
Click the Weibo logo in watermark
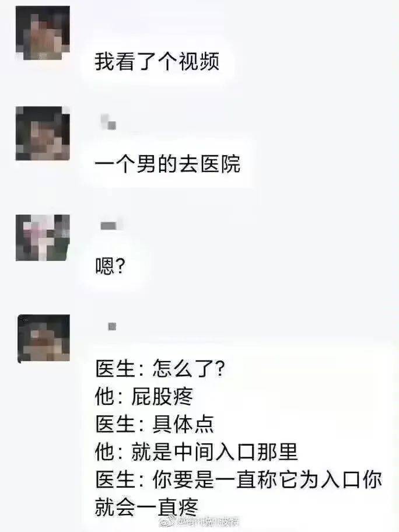coord(168,521)
